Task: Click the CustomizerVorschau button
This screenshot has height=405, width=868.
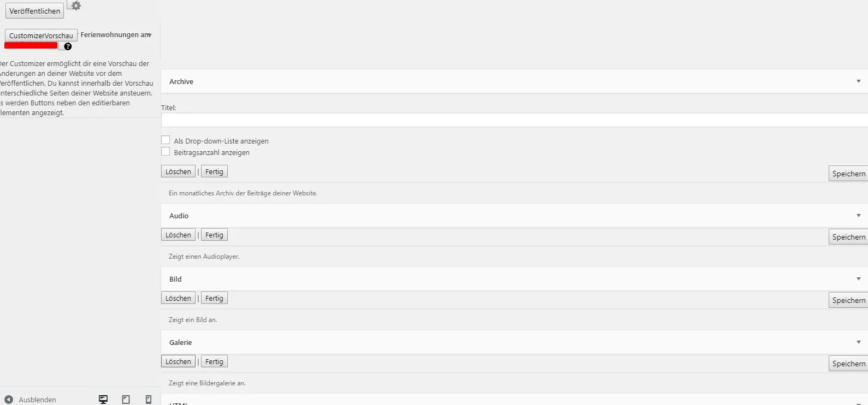Action: tap(41, 35)
